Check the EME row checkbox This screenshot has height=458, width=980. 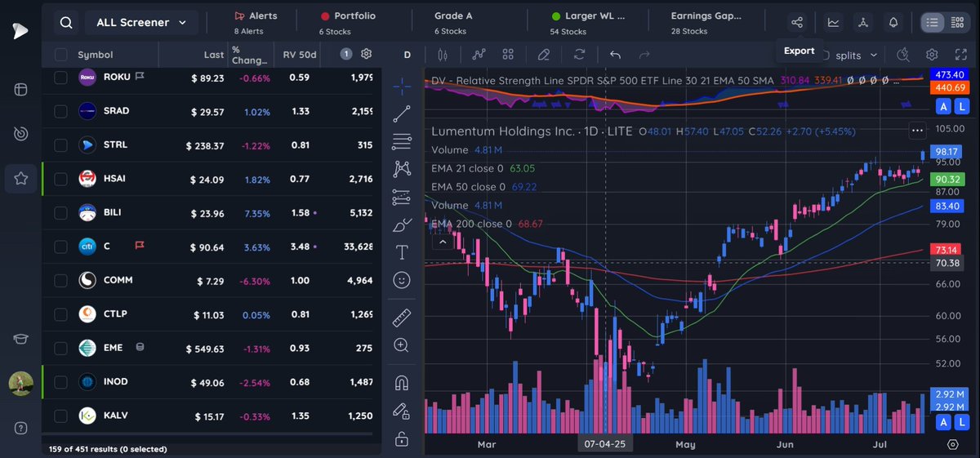coord(60,348)
